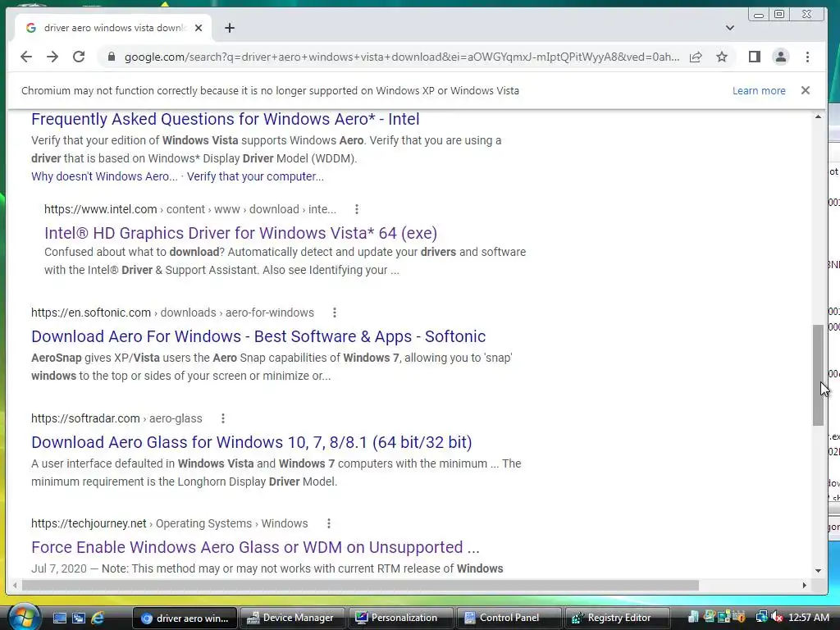Open the browser profile avatar
This screenshot has width=840, height=630.
pos(781,57)
